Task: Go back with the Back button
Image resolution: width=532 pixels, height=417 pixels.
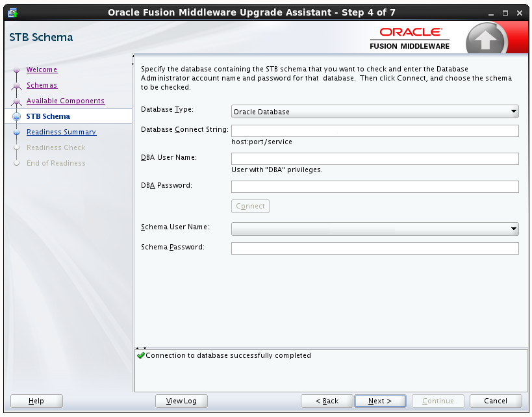Action: point(327,401)
